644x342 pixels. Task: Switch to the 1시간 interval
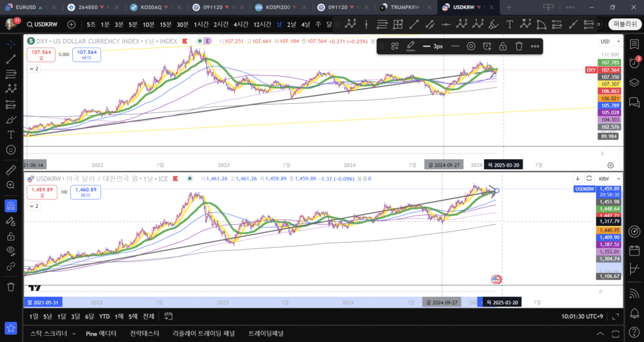(201, 25)
